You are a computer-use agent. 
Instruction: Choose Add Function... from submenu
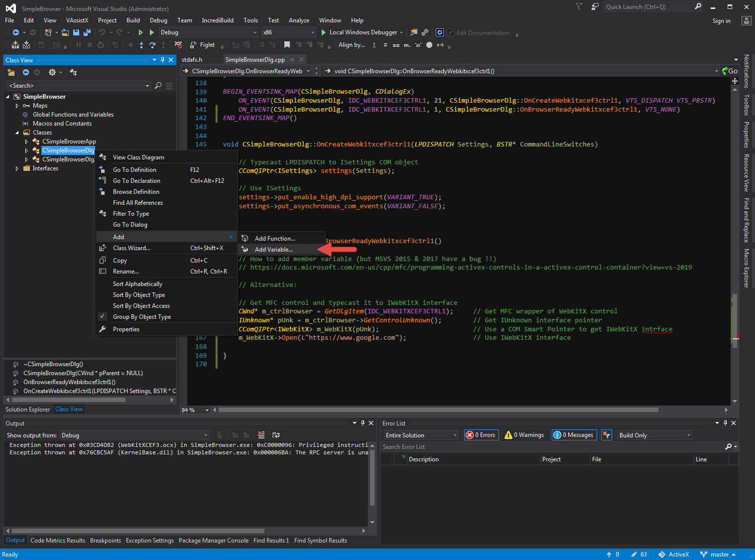[281, 239]
